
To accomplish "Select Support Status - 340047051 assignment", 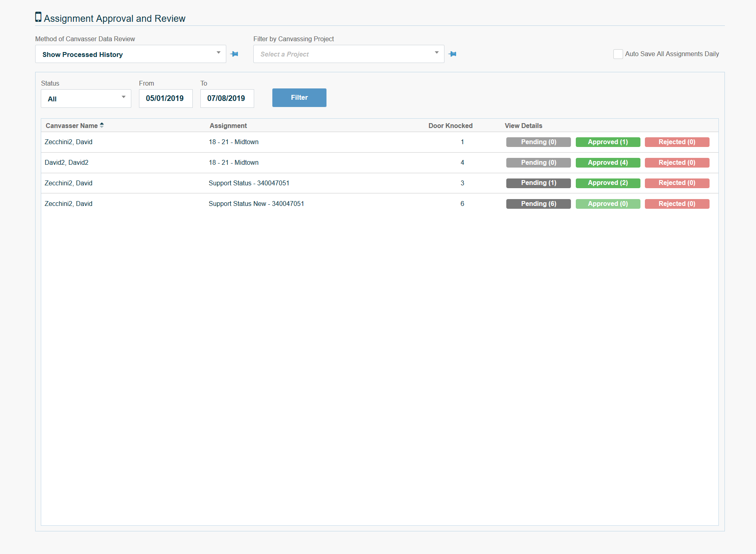I will tap(249, 183).
